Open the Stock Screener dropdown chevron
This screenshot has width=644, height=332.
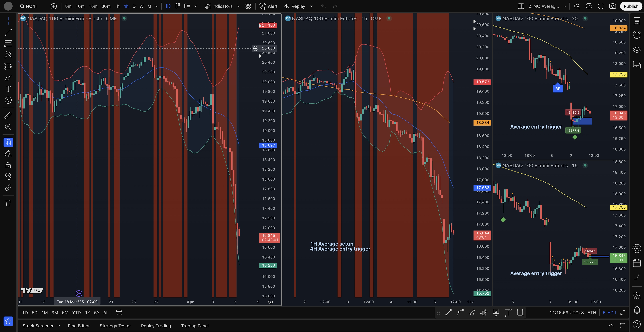(59, 326)
